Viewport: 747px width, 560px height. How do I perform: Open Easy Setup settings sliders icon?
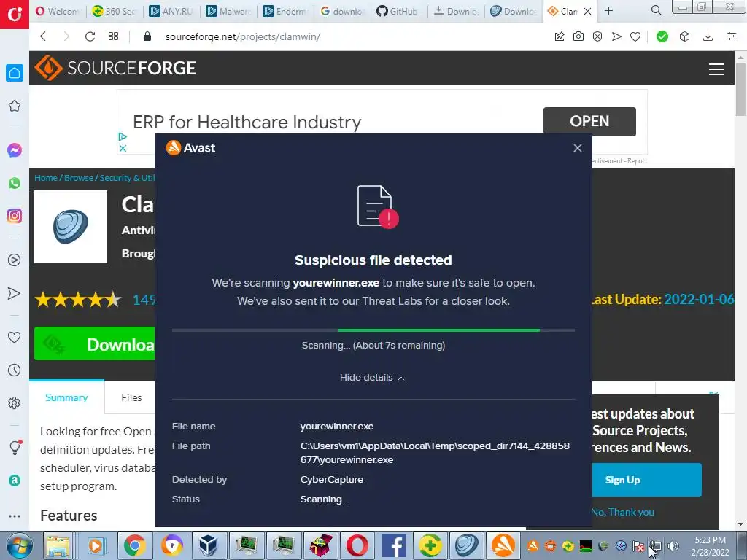(x=731, y=36)
